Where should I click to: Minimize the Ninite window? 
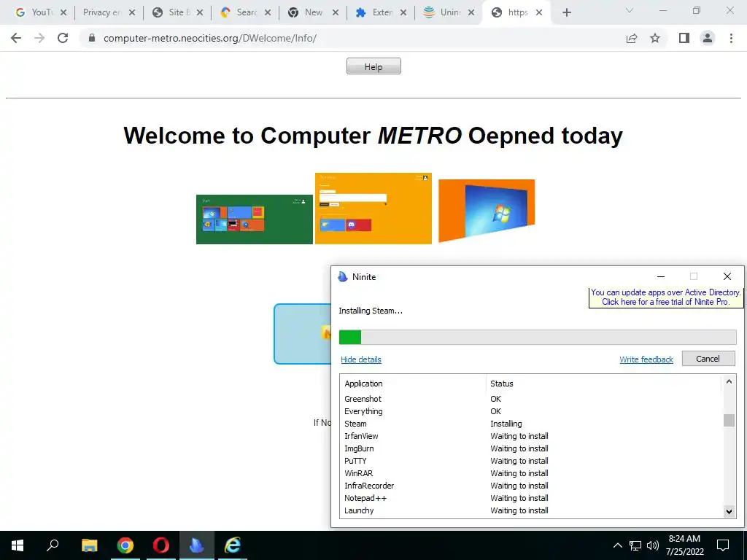click(661, 276)
